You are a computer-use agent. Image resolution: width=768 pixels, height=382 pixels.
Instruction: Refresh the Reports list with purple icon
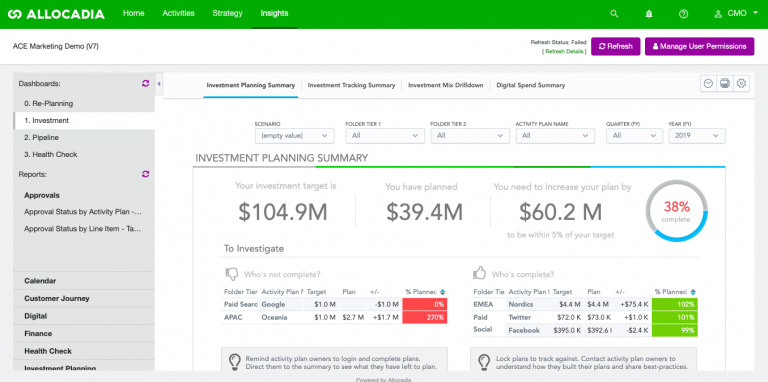(x=145, y=174)
